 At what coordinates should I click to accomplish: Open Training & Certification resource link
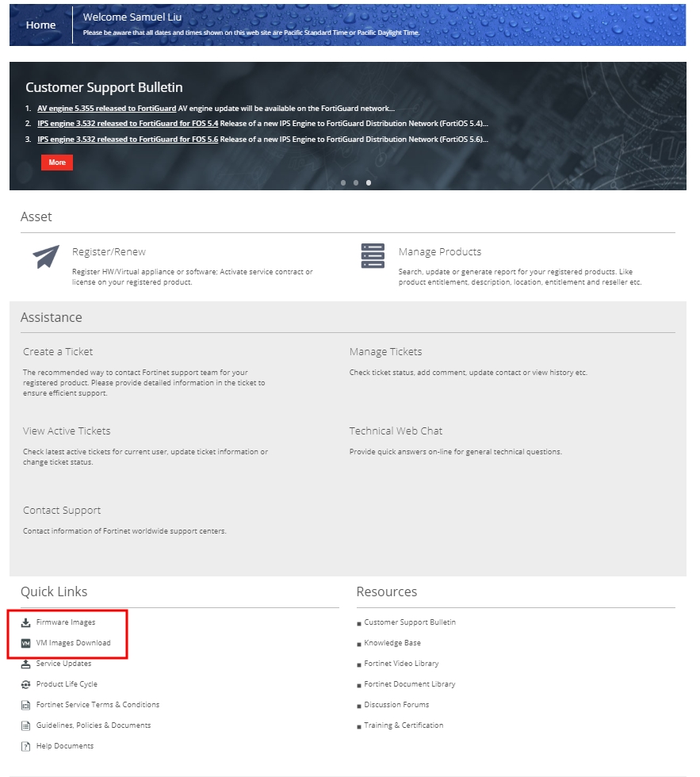[404, 725]
